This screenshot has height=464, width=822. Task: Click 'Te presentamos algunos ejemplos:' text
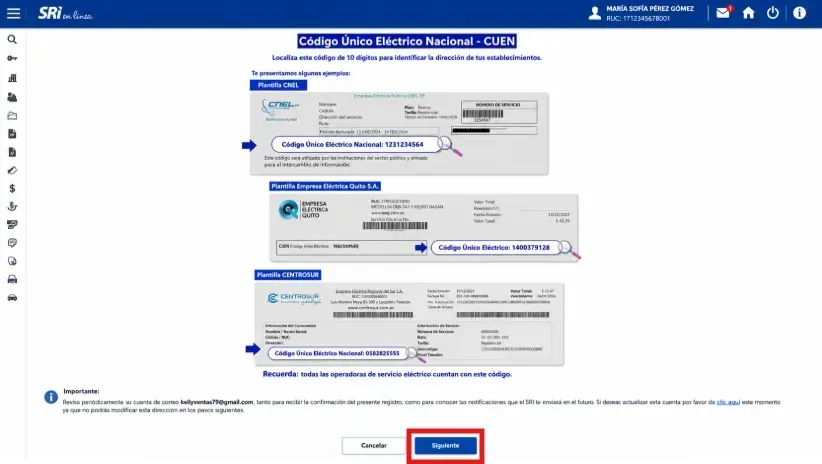click(301, 73)
